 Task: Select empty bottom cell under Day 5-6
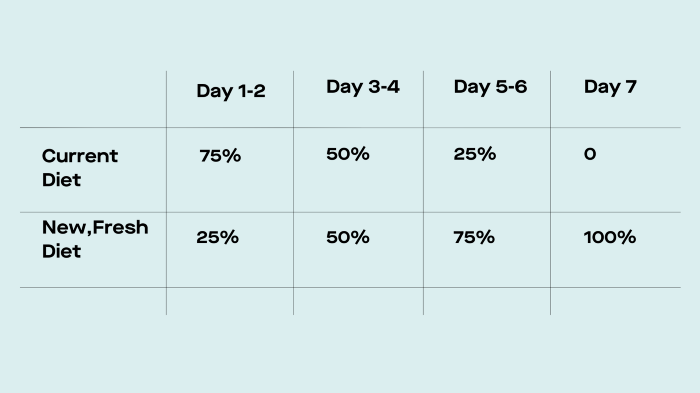tap(487, 301)
